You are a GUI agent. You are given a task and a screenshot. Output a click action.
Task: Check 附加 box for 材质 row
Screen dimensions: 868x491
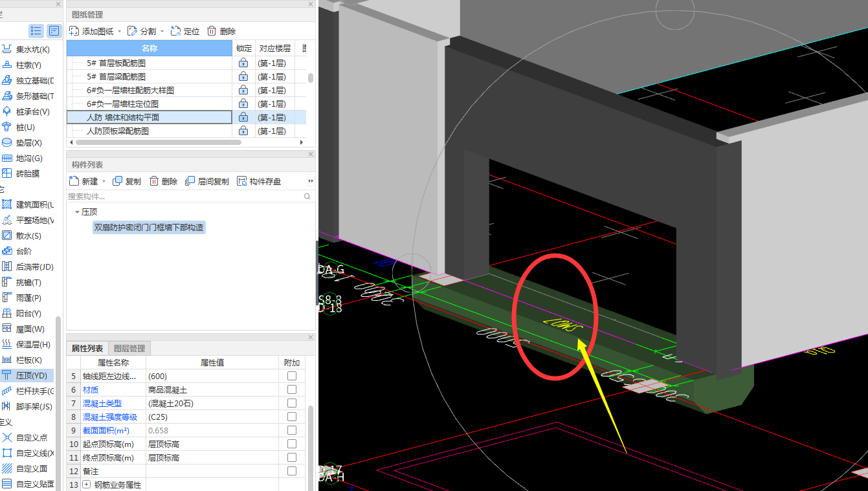[x=292, y=389]
